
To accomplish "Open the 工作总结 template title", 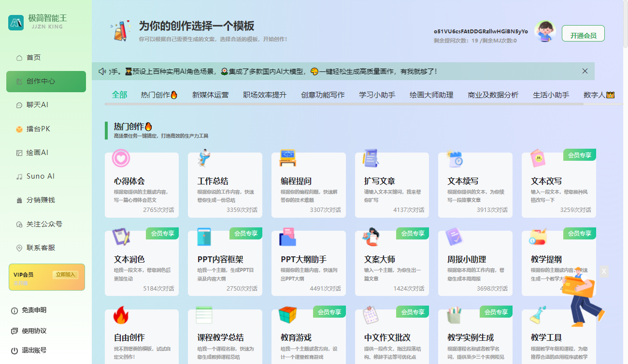I will [x=213, y=182].
